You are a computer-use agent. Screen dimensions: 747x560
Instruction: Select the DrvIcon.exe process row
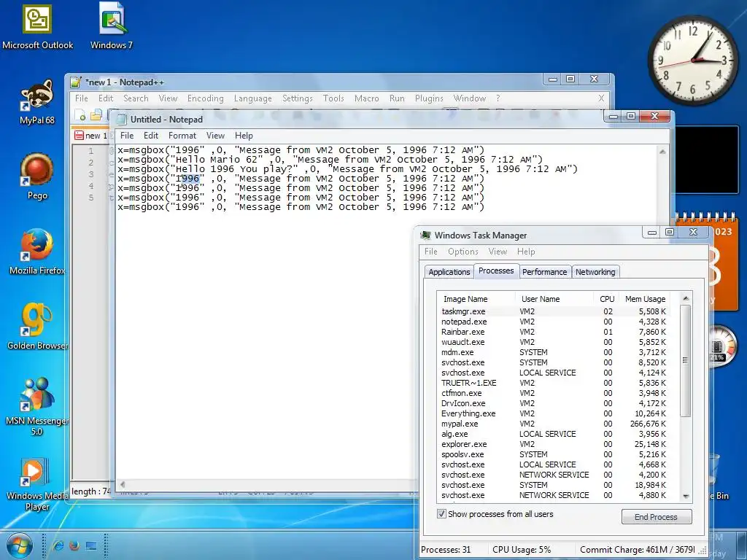554,403
